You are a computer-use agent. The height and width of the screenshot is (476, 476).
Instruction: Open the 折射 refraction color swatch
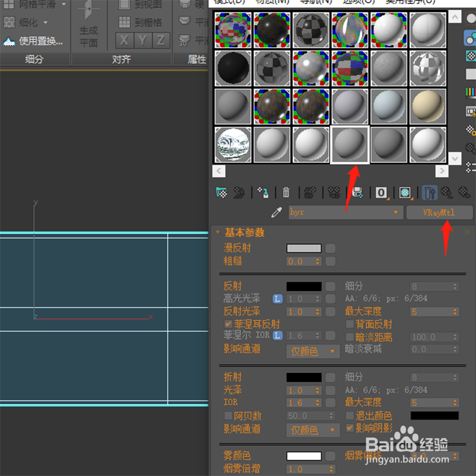[304, 377]
